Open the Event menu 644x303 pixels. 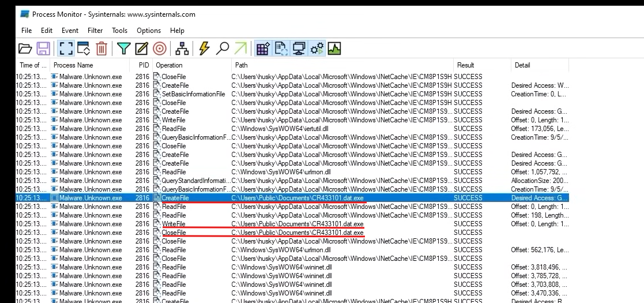(70, 31)
